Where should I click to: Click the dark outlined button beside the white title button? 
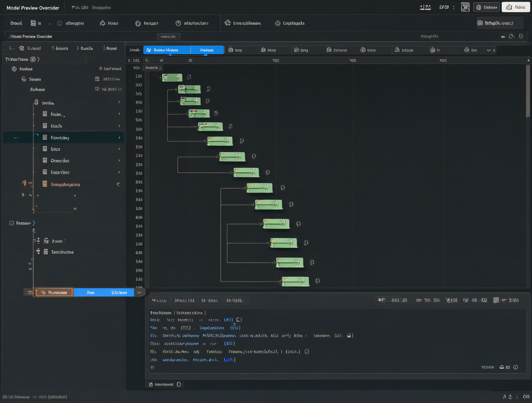486,7
